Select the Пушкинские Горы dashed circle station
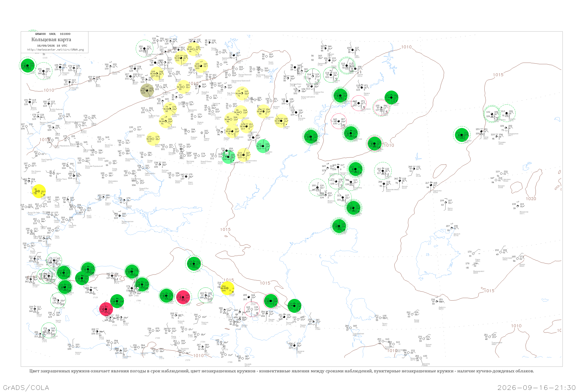 pyautogui.click(x=144, y=48)
